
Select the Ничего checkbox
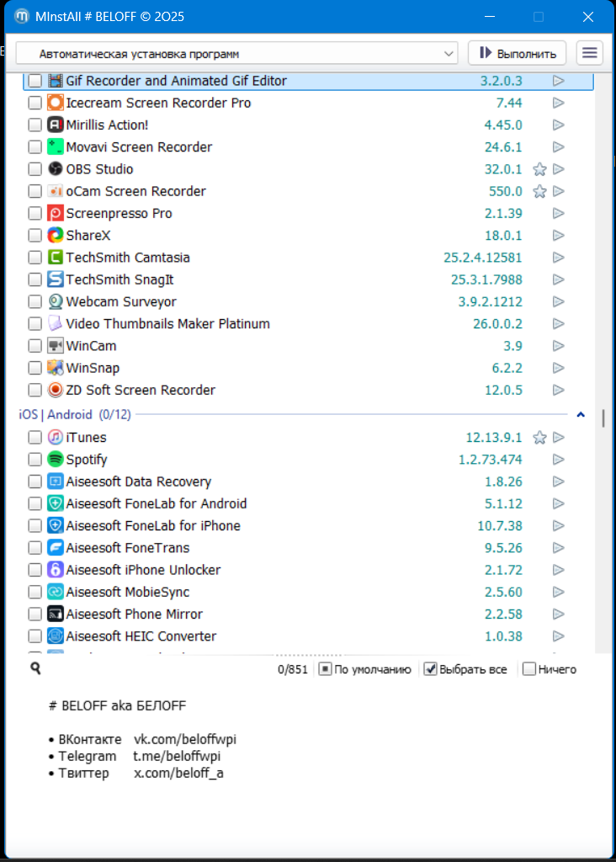pyautogui.click(x=528, y=669)
